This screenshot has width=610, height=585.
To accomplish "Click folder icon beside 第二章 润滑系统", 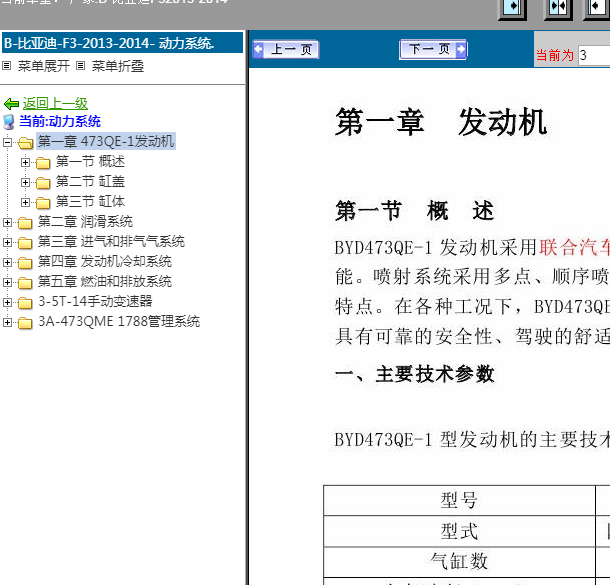I will tap(25, 223).
